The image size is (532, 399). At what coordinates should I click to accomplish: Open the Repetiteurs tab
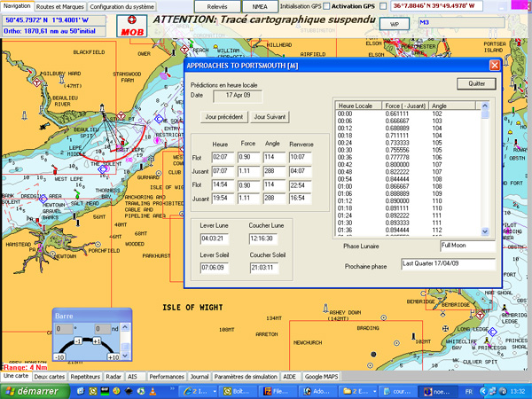pos(85,377)
